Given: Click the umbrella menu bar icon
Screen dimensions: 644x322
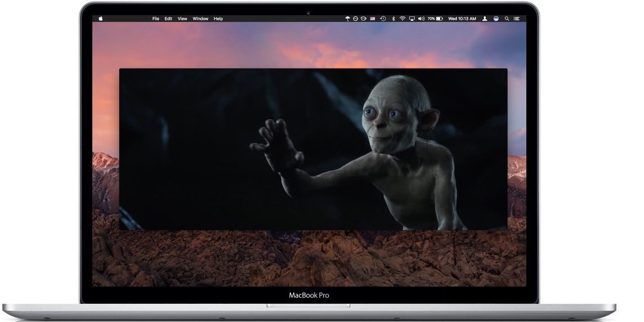Looking at the screenshot, I should pyautogui.click(x=347, y=19).
